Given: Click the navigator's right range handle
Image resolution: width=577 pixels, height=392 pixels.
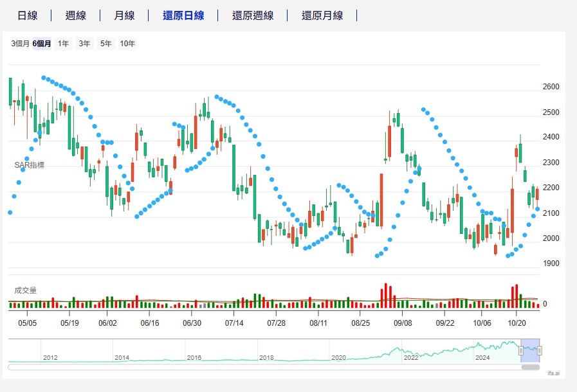Looking at the screenshot, I should 540,350.
